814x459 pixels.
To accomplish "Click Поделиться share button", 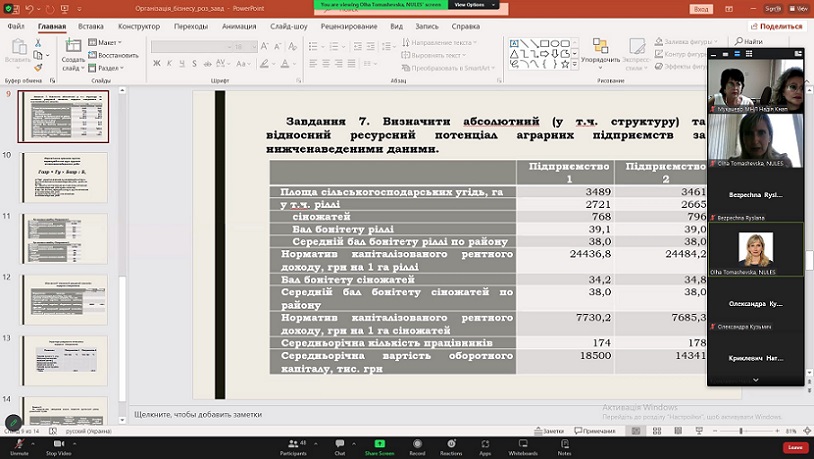I will tap(777, 26).
